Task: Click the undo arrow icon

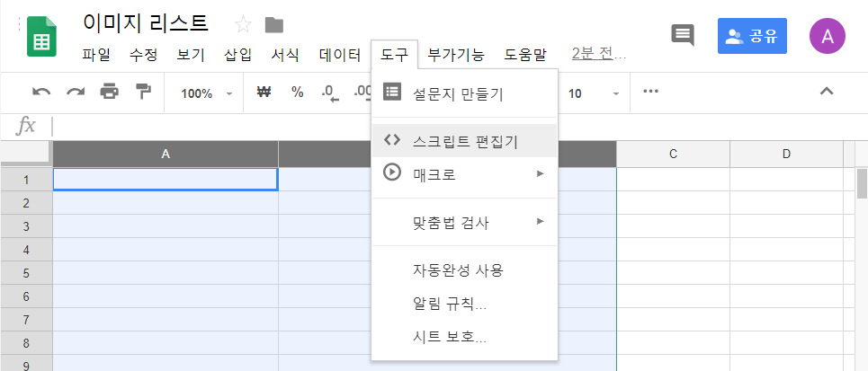Action: pos(41,93)
